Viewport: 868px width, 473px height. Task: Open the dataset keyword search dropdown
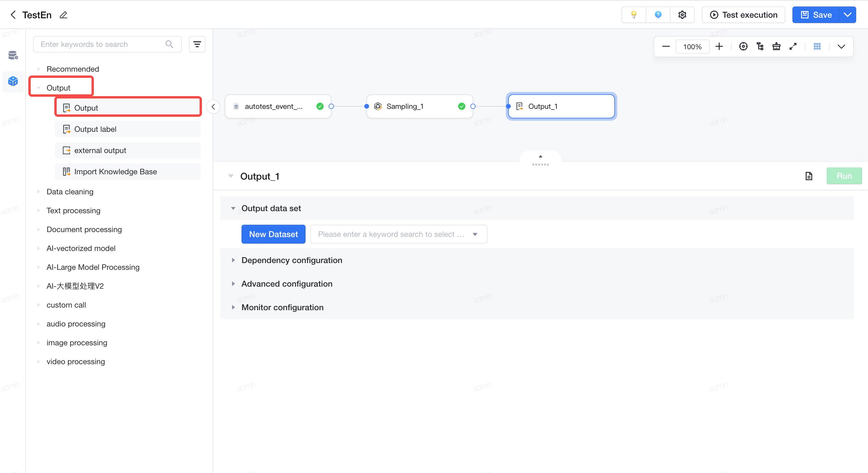pyautogui.click(x=398, y=234)
